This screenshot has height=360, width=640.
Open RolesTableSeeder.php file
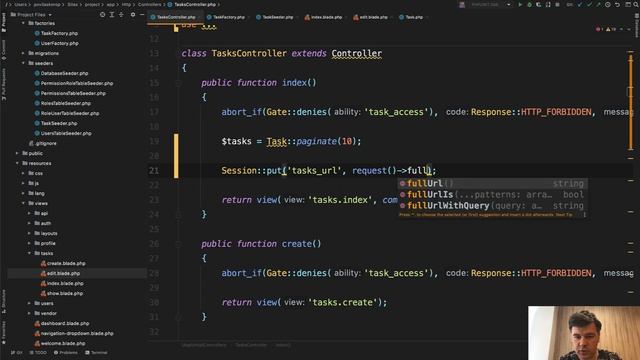[x=63, y=103]
